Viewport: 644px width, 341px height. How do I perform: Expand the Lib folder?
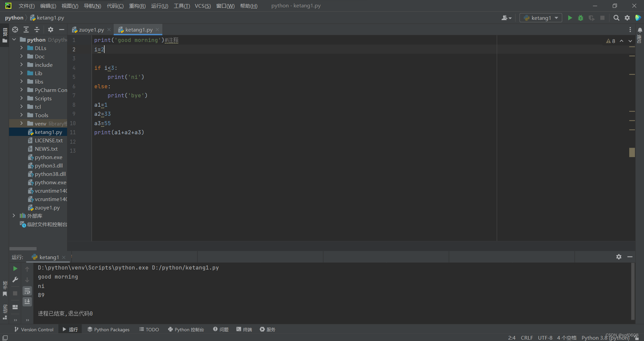(x=21, y=73)
